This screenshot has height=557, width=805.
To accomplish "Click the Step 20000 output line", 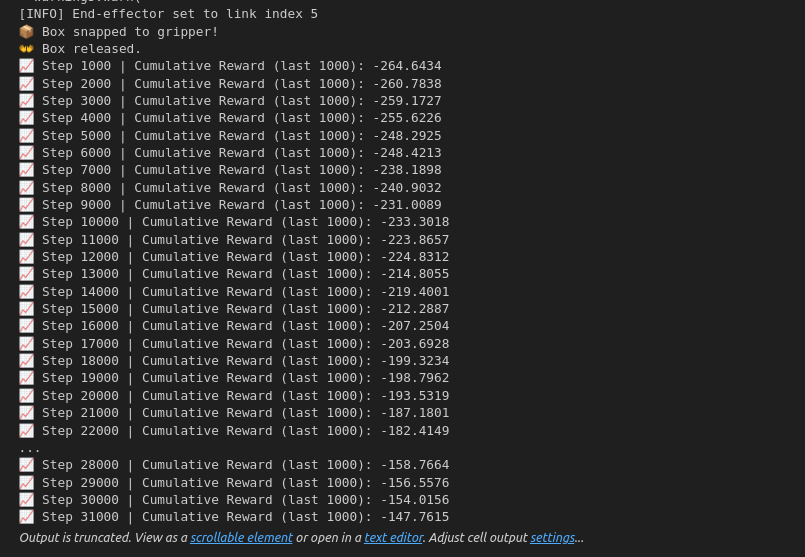I will coord(234,396).
